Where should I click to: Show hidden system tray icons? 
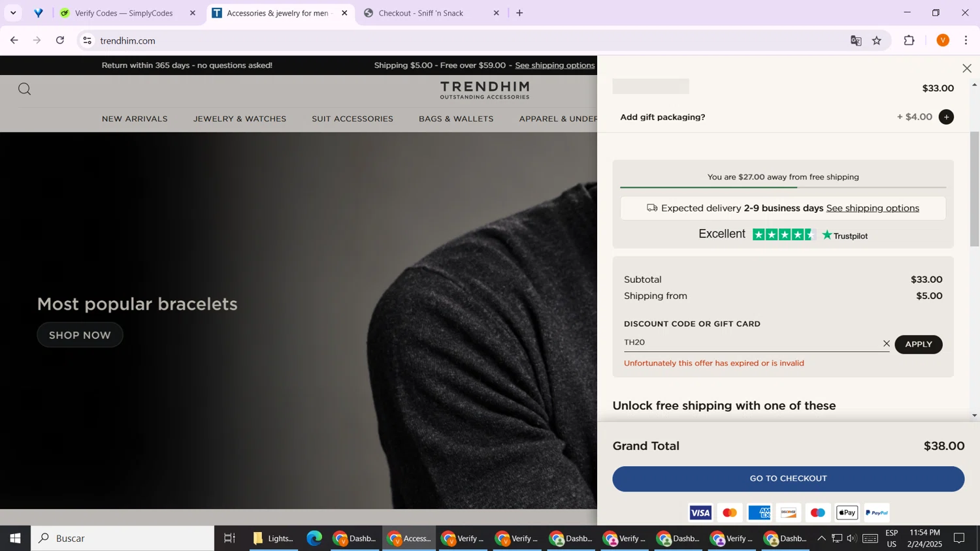tap(821, 539)
